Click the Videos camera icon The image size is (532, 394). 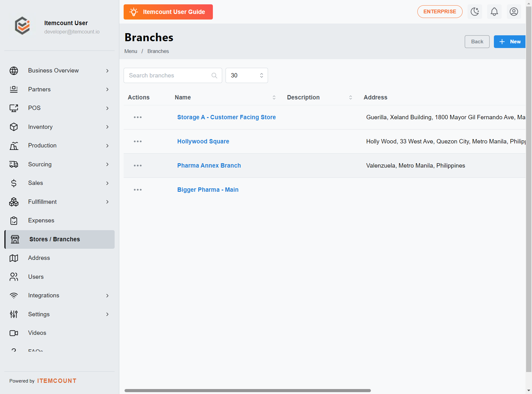click(x=14, y=333)
